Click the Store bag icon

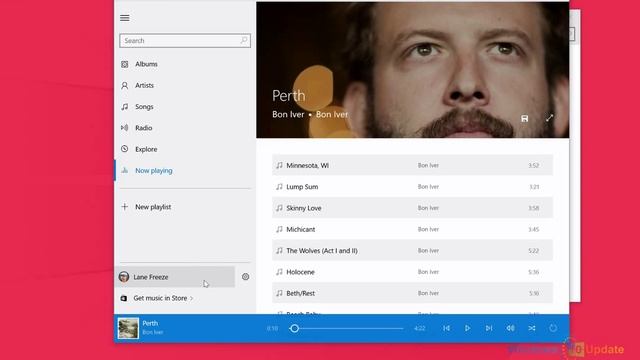[x=124, y=298]
